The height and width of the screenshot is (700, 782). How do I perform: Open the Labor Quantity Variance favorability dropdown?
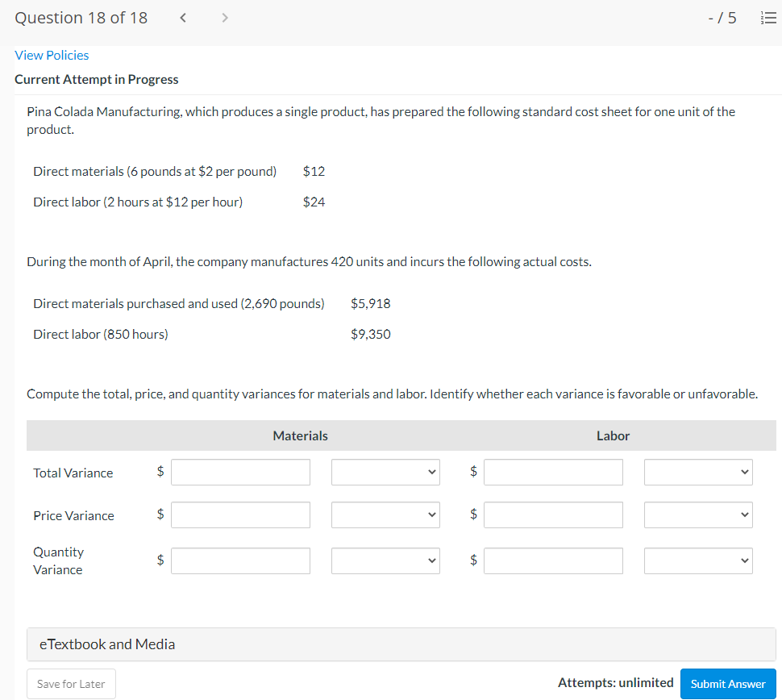[x=698, y=560]
